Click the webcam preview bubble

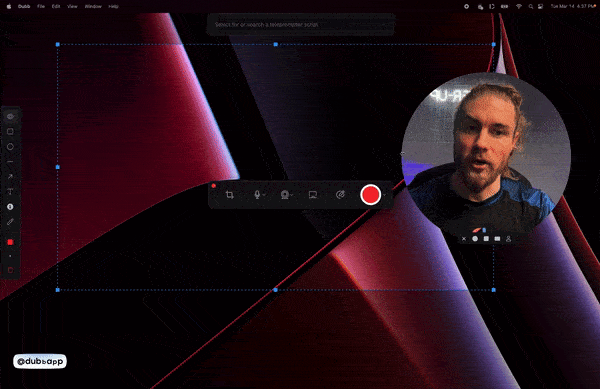(x=486, y=157)
